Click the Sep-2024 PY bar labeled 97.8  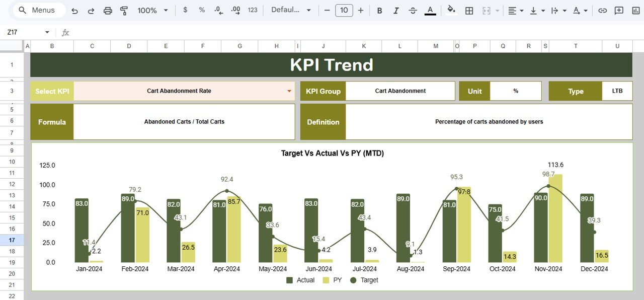point(464,224)
